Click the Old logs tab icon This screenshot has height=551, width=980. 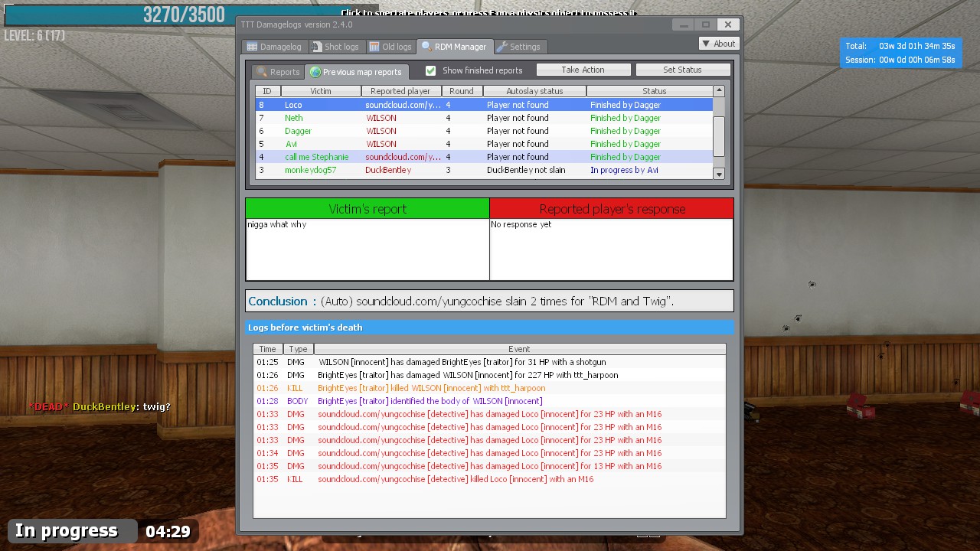374,47
